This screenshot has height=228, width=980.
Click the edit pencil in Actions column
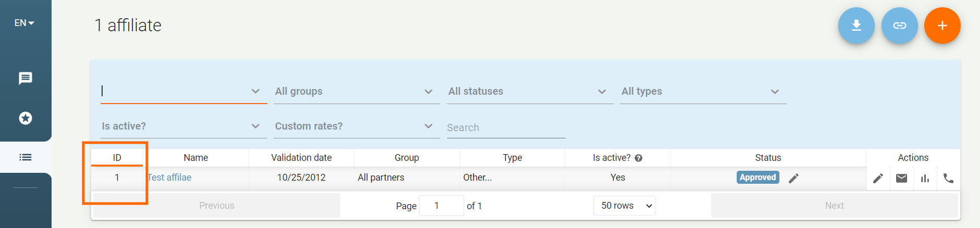coord(878,178)
